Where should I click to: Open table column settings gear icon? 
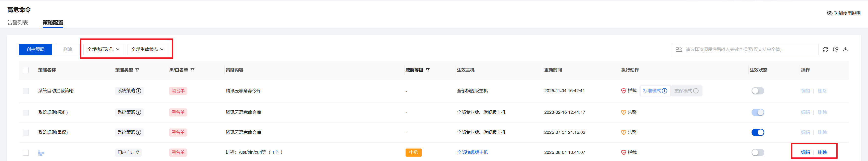tap(835, 49)
